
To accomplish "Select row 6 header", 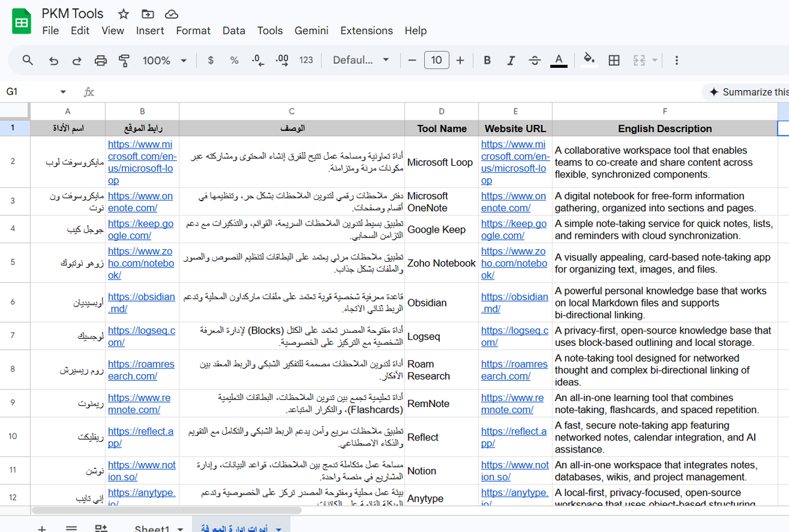I will tap(13, 302).
